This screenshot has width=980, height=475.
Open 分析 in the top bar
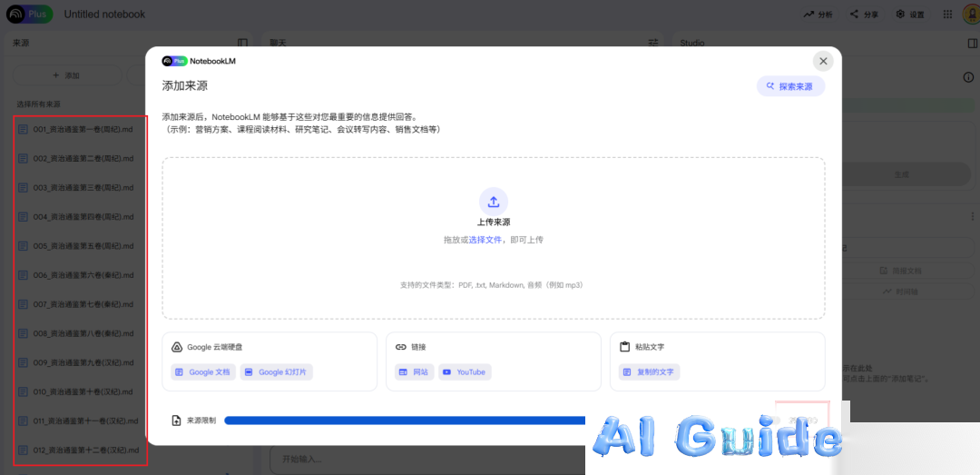point(818,15)
